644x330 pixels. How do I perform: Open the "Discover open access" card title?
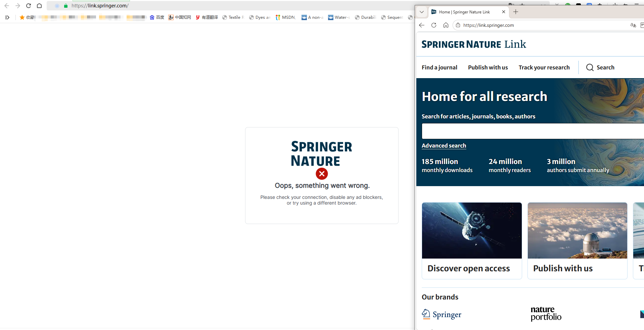pos(469,269)
